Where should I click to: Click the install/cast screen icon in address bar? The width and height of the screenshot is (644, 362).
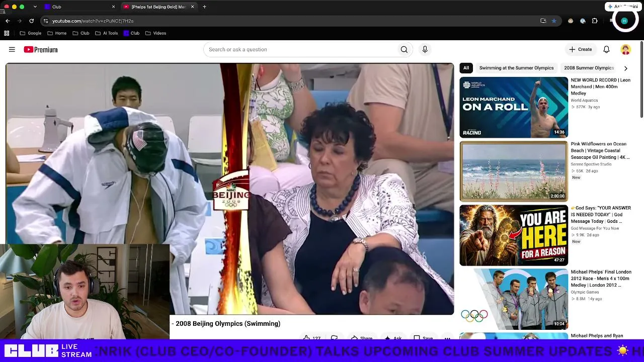pyautogui.click(x=543, y=21)
